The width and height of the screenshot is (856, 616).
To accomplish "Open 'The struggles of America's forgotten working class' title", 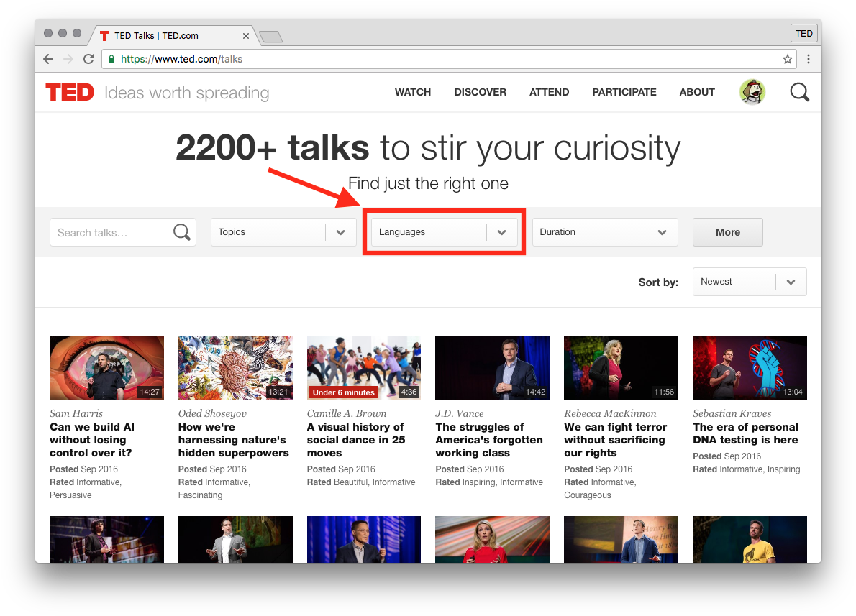I will click(489, 440).
